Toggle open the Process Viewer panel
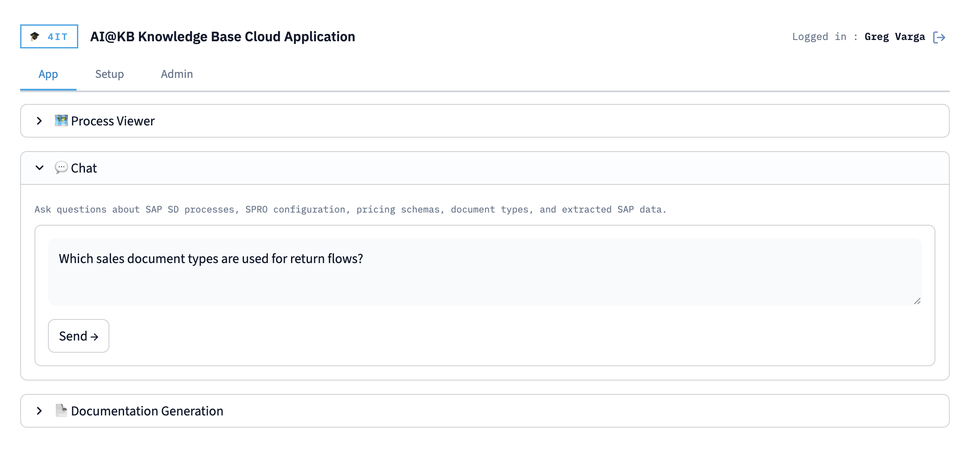 pyautogui.click(x=40, y=121)
